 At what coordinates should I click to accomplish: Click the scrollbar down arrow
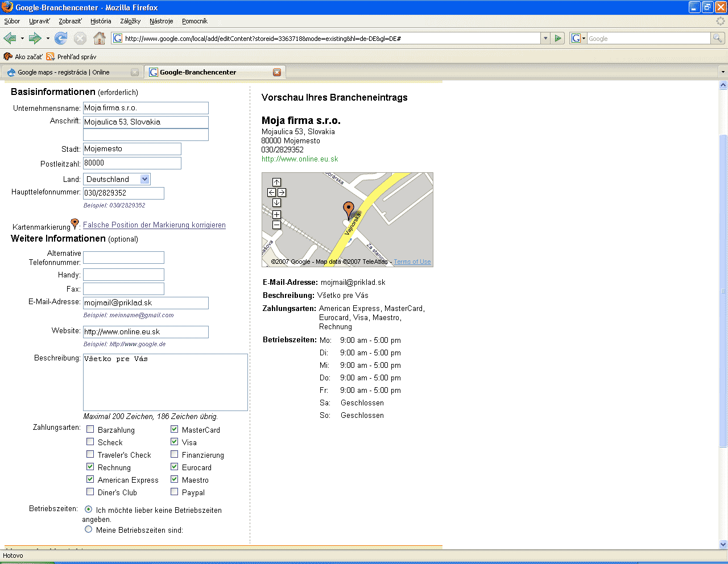pyautogui.click(x=723, y=544)
